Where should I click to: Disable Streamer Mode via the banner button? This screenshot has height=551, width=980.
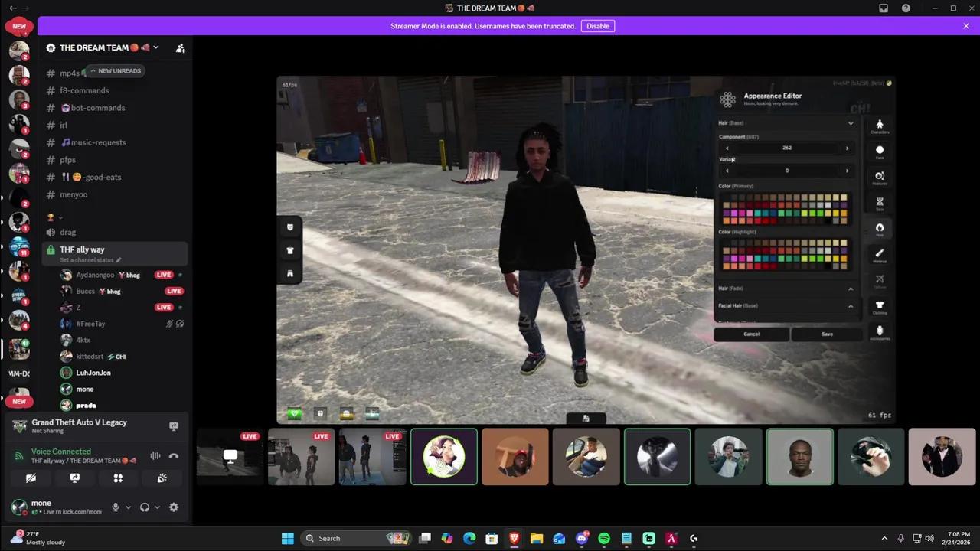598,25
